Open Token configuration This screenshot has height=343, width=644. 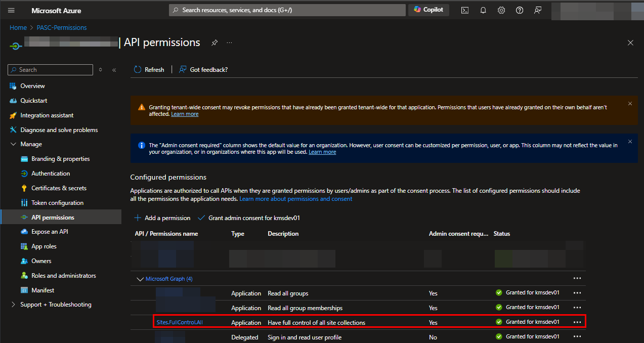pos(57,203)
